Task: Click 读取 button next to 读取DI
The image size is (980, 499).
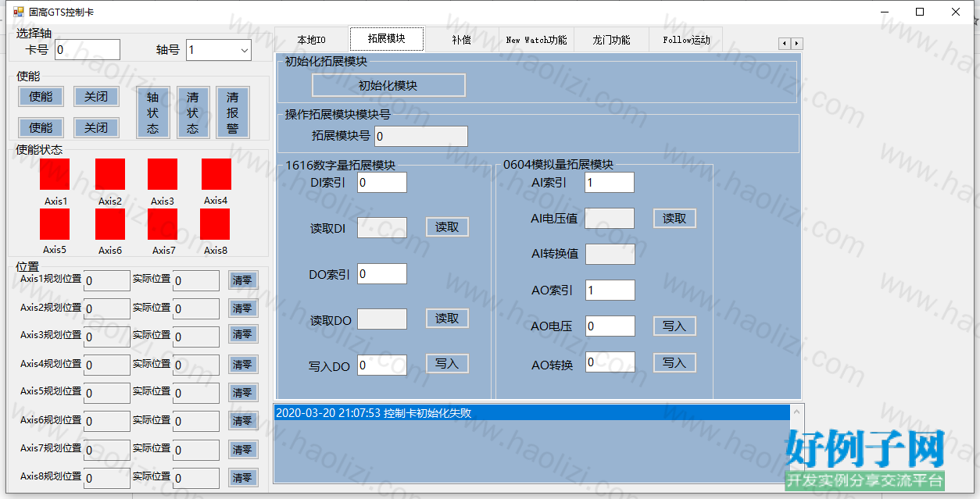Action: click(447, 227)
